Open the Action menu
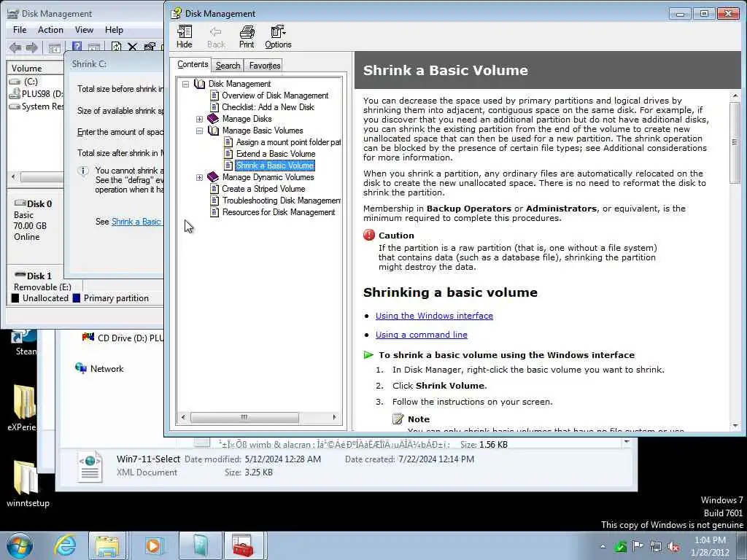Screen dimensions: 747x560 [x=50, y=29]
